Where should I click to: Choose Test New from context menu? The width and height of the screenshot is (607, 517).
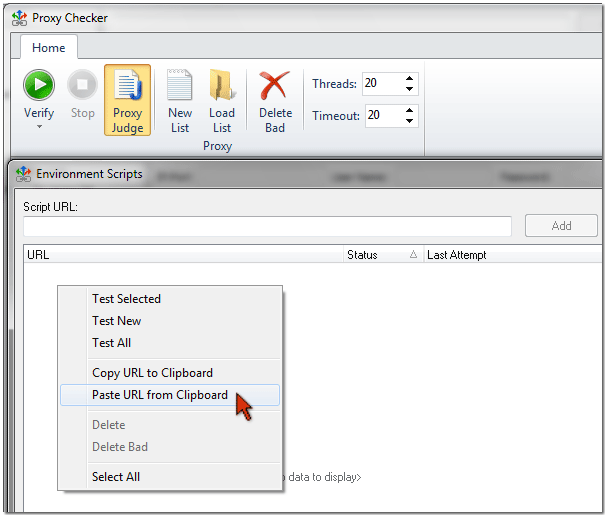point(170,321)
